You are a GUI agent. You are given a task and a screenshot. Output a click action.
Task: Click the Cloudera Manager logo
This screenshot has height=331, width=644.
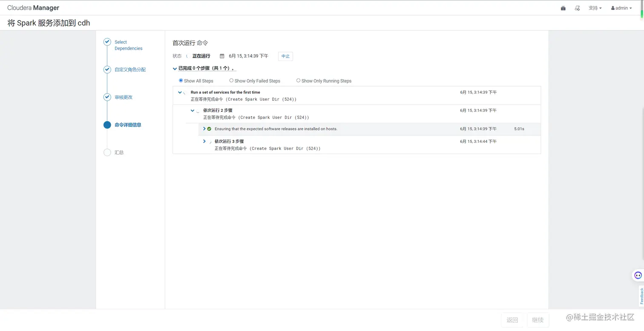[x=33, y=8]
